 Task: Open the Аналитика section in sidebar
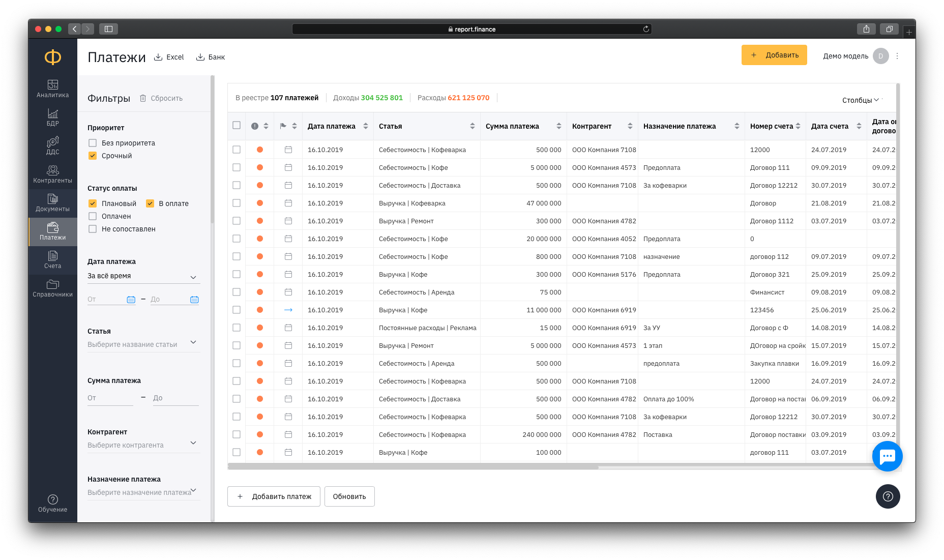point(52,89)
